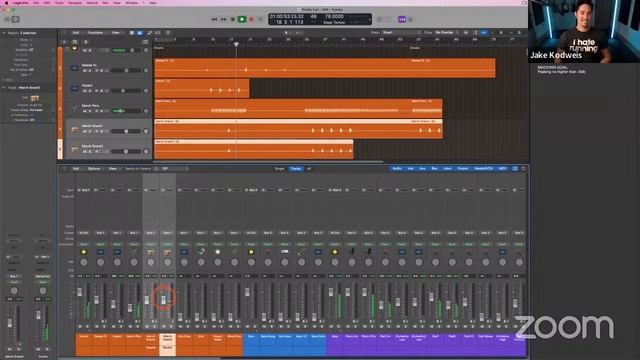Click the Stop button in the transport

pos(233,19)
